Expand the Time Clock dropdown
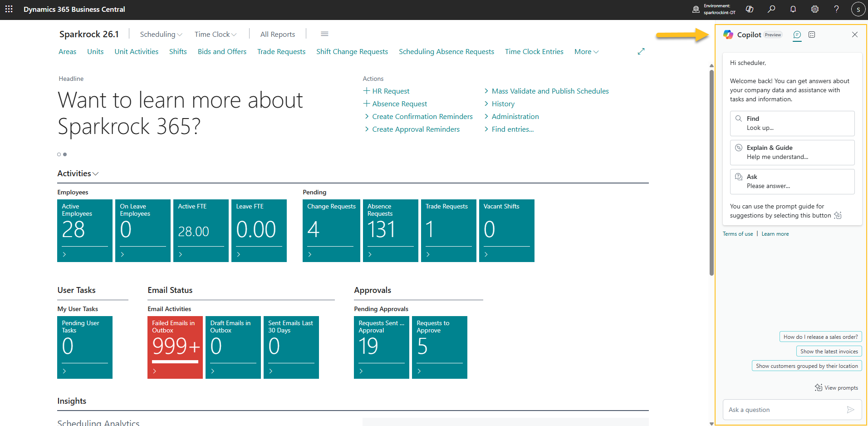The width and height of the screenshot is (868, 426). (215, 34)
